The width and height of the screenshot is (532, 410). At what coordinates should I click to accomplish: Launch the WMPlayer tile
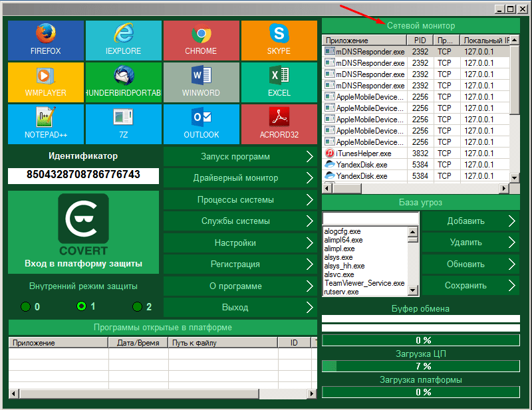click(x=45, y=82)
